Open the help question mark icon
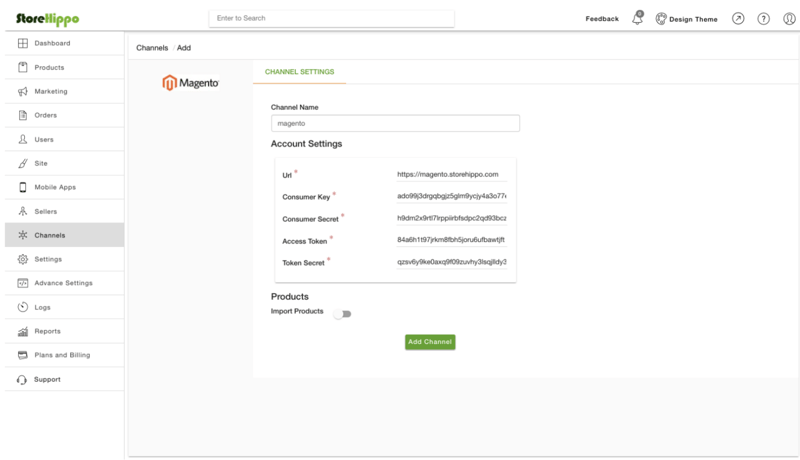The height and width of the screenshot is (460, 800). tap(763, 19)
